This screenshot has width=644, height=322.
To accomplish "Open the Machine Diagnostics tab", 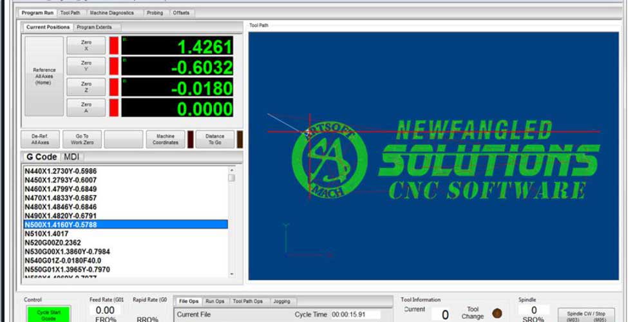I will click(111, 13).
